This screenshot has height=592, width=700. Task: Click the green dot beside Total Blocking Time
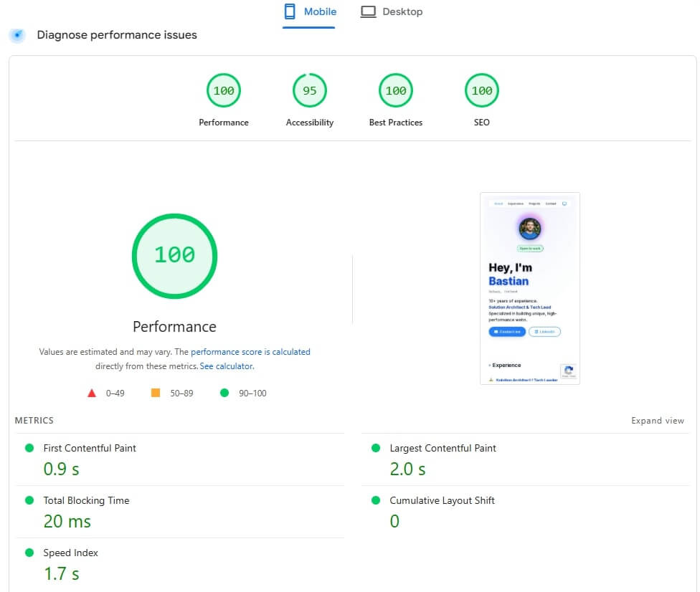(x=29, y=500)
